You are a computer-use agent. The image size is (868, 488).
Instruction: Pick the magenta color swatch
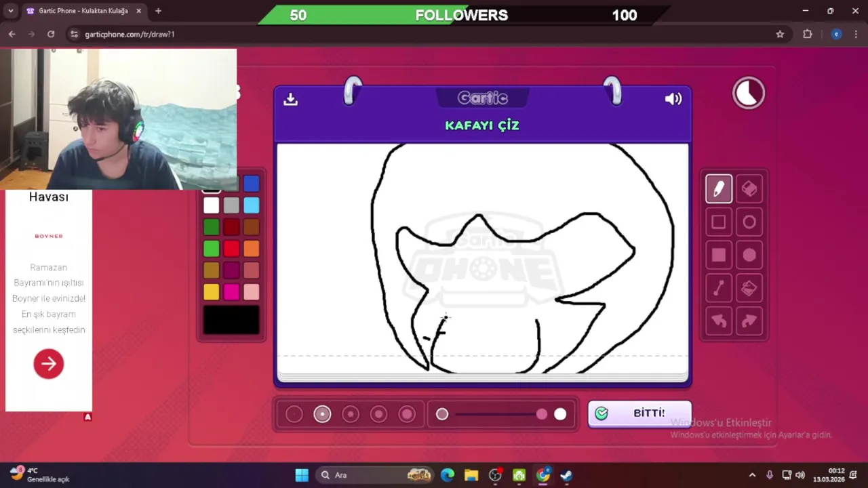(x=231, y=292)
